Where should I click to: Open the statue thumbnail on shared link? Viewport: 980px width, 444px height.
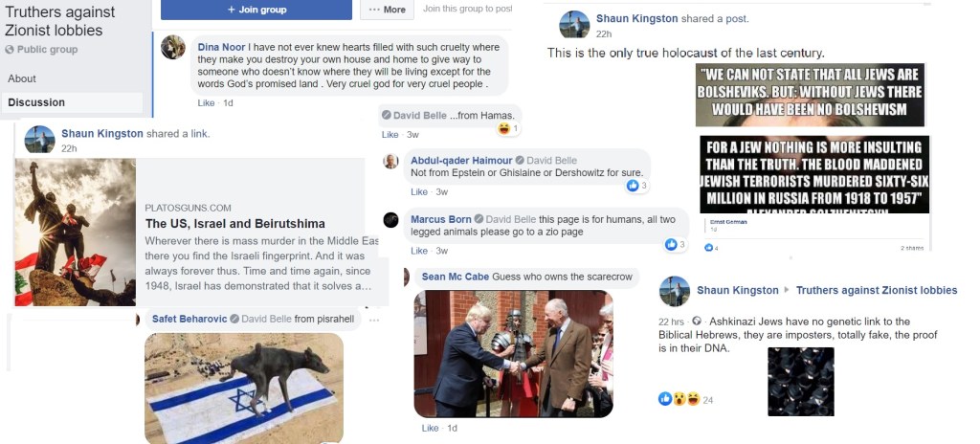75,232
